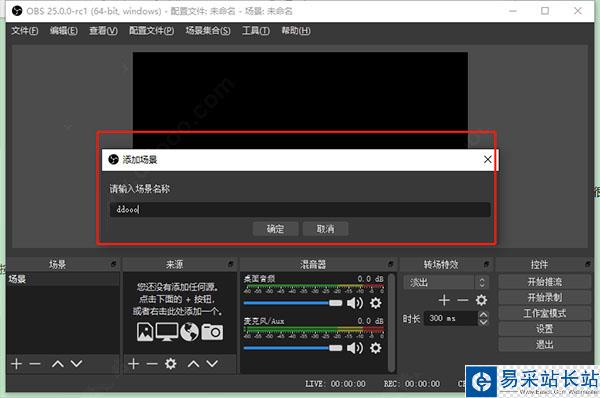Open the 查看(V) menu
600x398 pixels.
click(103, 31)
